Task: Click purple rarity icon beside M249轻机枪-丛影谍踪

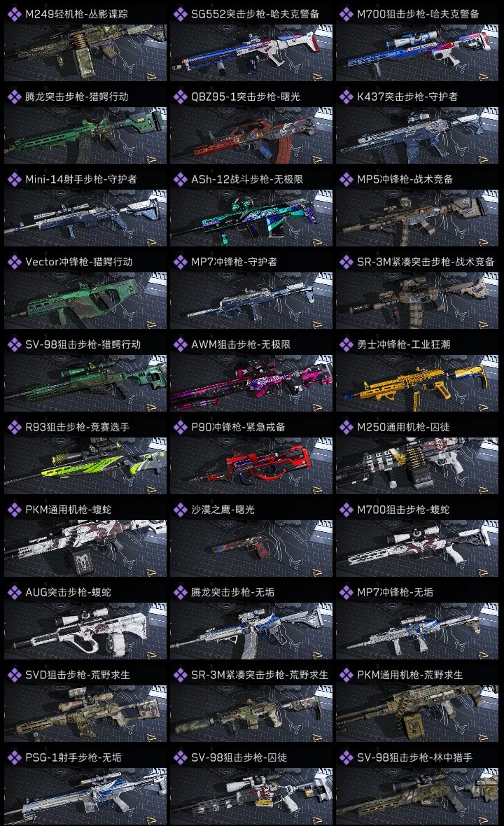Action: coord(15,14)
